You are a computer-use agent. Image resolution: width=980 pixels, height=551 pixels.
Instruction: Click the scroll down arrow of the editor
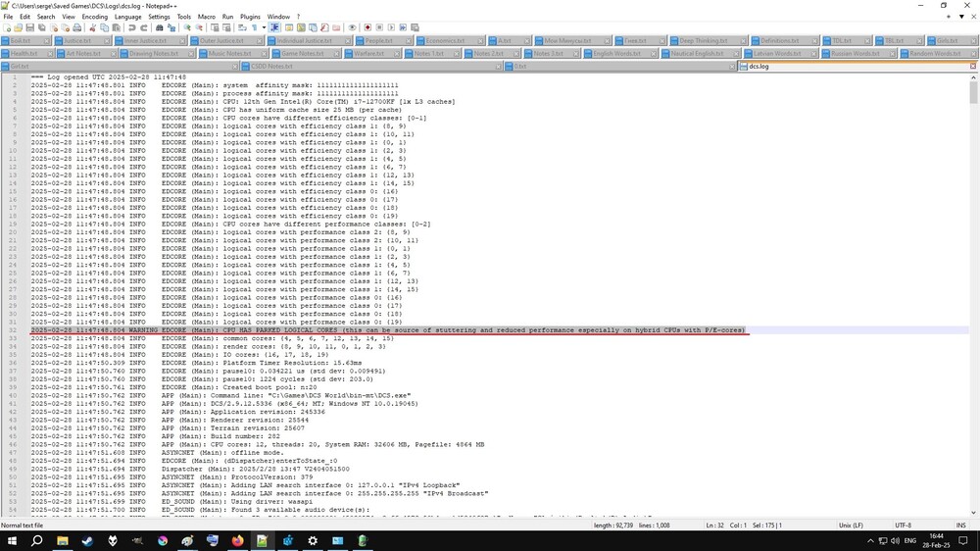[974, 513]
